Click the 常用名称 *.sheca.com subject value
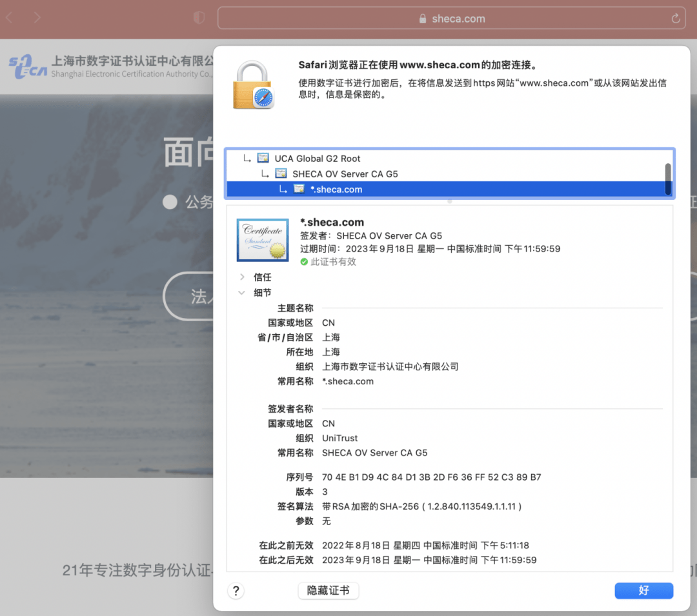Viewport: 697px width, 616px height. [348, 381]
